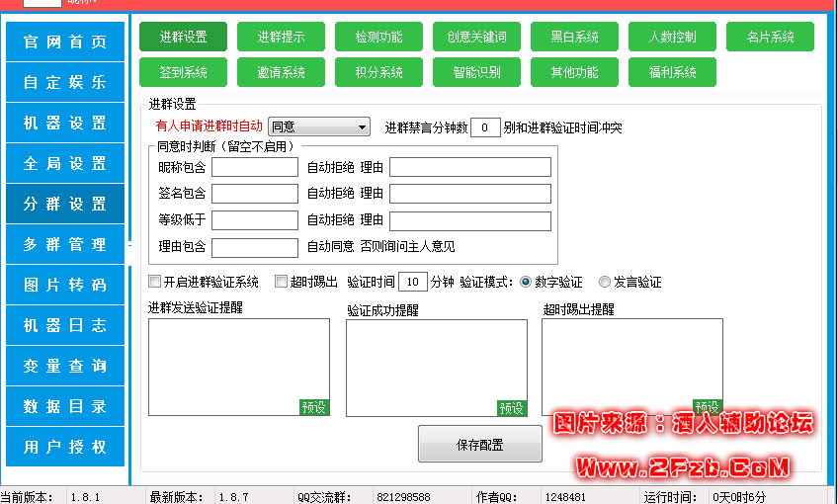Open 多群管理 from the sidebar

tap(65, 244)
